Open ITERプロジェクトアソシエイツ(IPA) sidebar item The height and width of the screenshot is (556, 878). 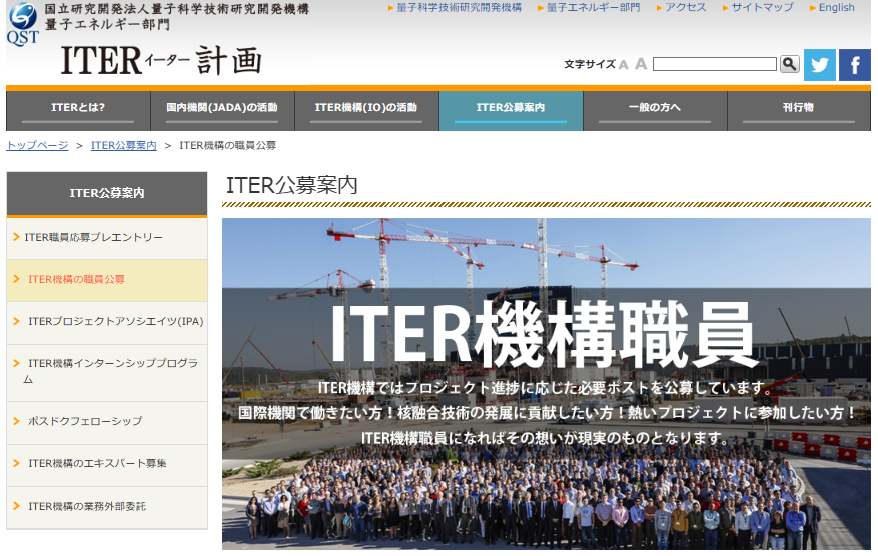coord(107,323)
